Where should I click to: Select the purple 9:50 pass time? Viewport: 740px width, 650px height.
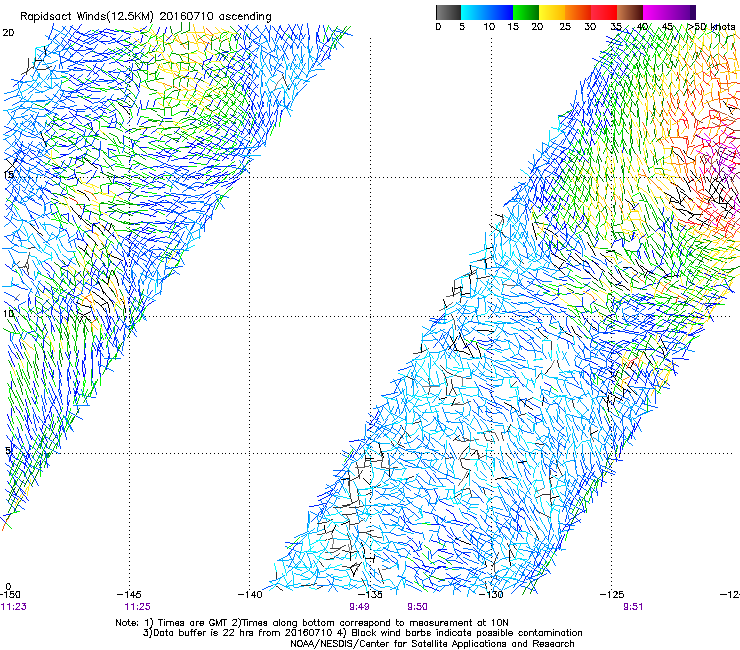tap(417, 607)
